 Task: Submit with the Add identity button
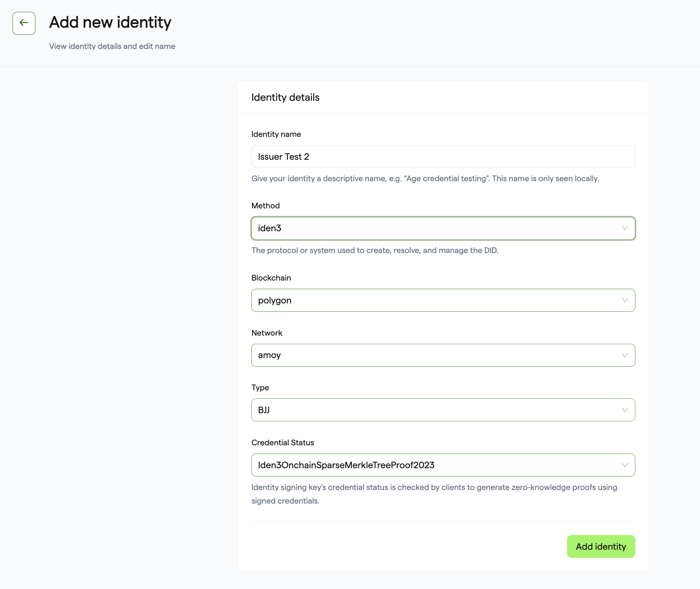(x=601, y=546)
